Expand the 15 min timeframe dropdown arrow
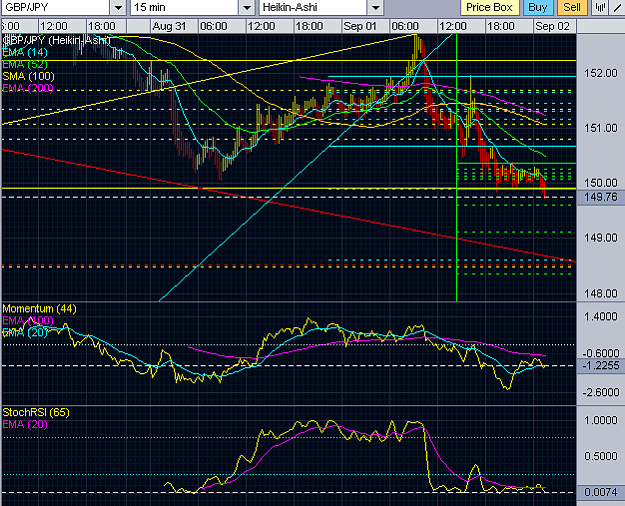 [247, 8]
